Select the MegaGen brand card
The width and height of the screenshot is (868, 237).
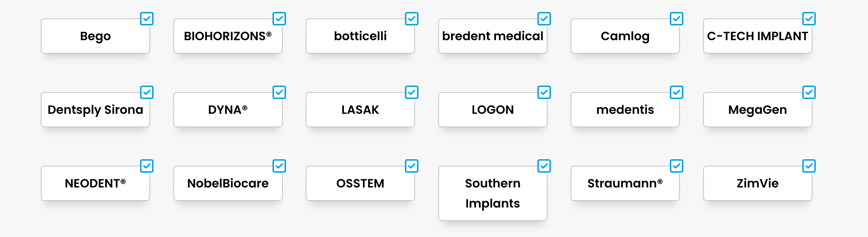[757, 110]
